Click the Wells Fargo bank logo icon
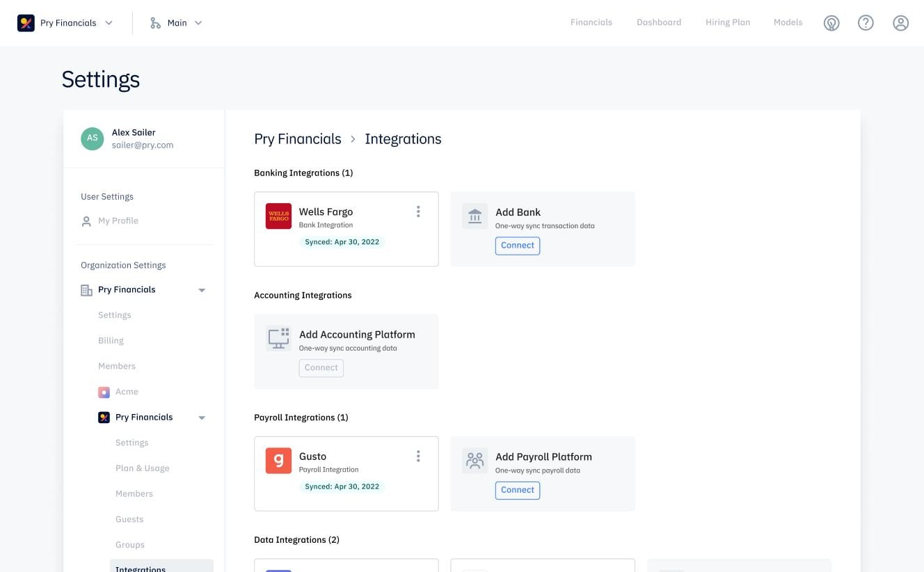The width and height of the screenshot is (924, 572). [x=278, y=216]
